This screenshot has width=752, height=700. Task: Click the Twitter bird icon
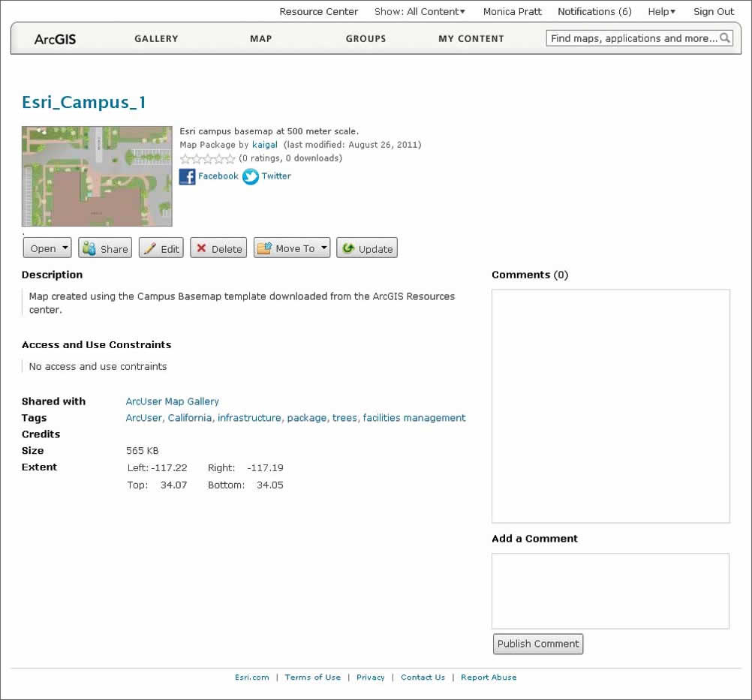[251, 176]
